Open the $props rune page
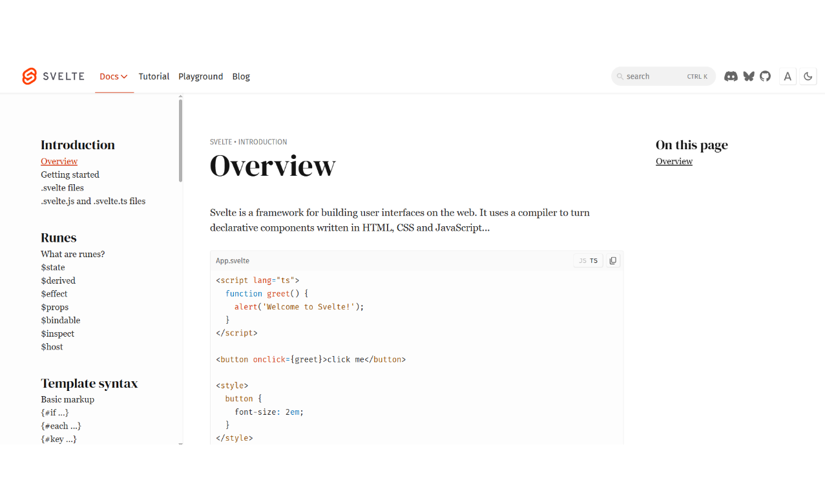The width and height of the screenshot is (825, 504). (x=54, y=307)
